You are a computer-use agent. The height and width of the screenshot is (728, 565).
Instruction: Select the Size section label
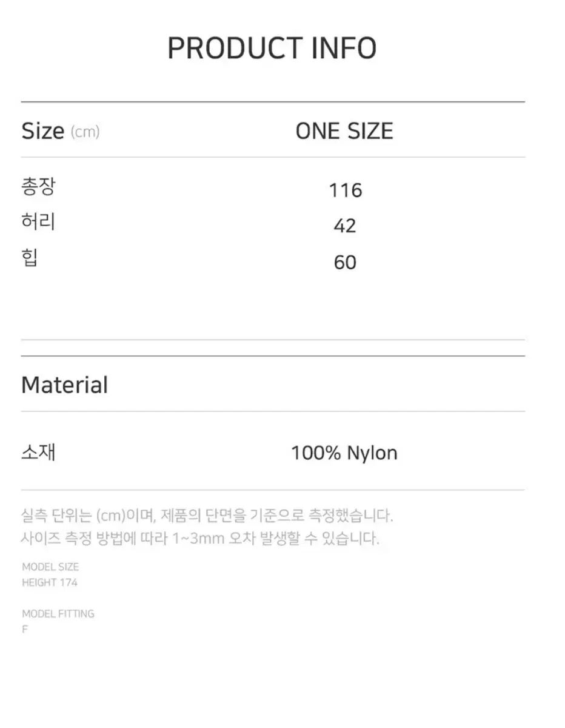(42, 131)
